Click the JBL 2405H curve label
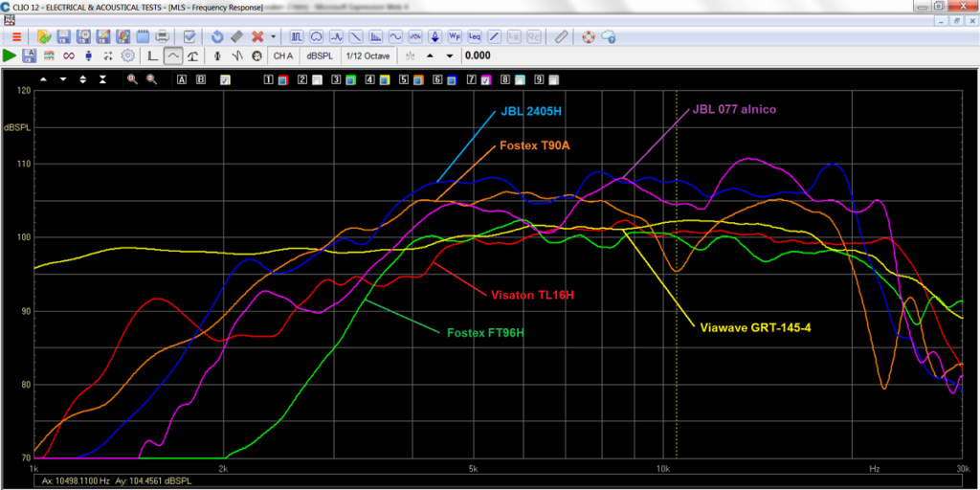This screenshot has width=980, height=490. 530,113
